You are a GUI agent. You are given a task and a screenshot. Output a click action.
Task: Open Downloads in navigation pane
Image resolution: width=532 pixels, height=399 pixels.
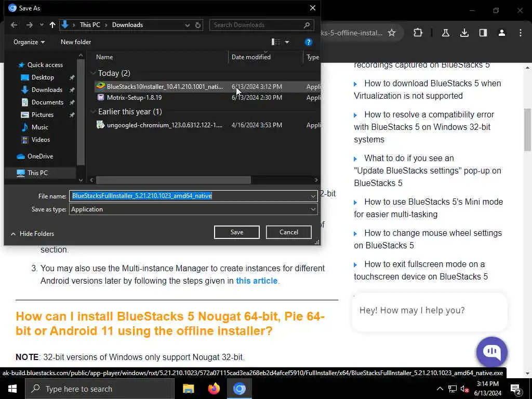coord(47,90)
